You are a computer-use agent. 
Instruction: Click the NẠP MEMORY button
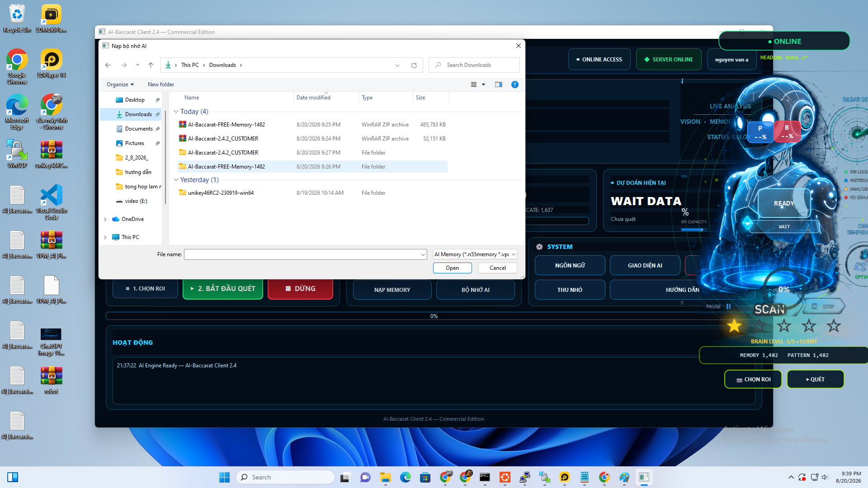pyautogui.click(x=392, y=290)
